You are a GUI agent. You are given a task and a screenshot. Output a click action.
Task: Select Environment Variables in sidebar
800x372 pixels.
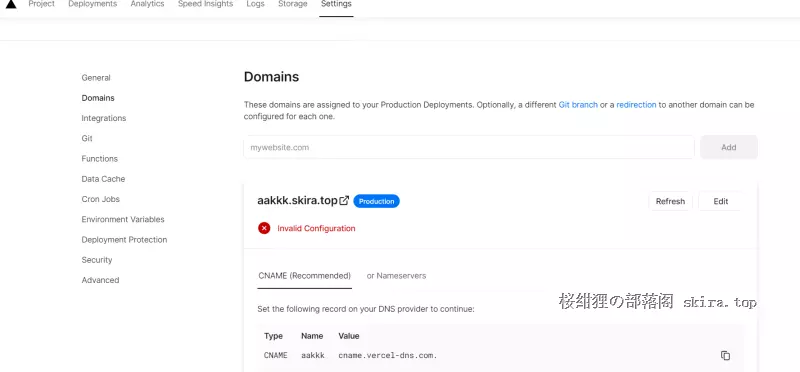pos(123,219)
